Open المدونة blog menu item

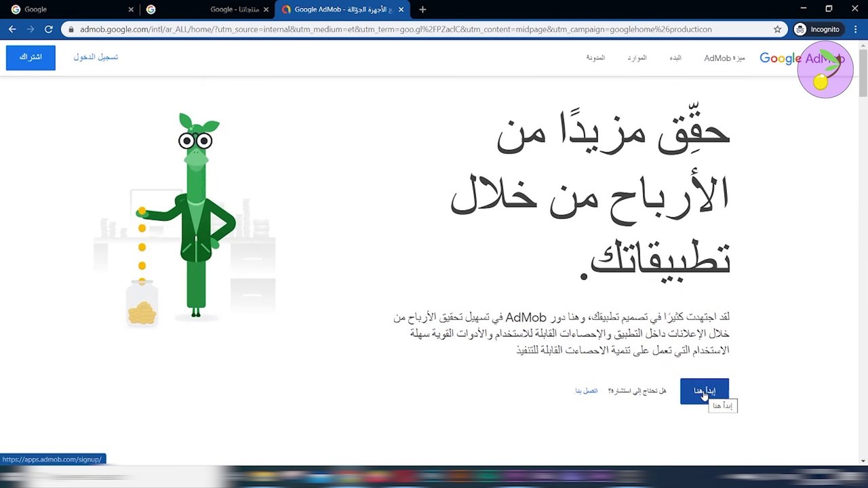click(595, 58)
